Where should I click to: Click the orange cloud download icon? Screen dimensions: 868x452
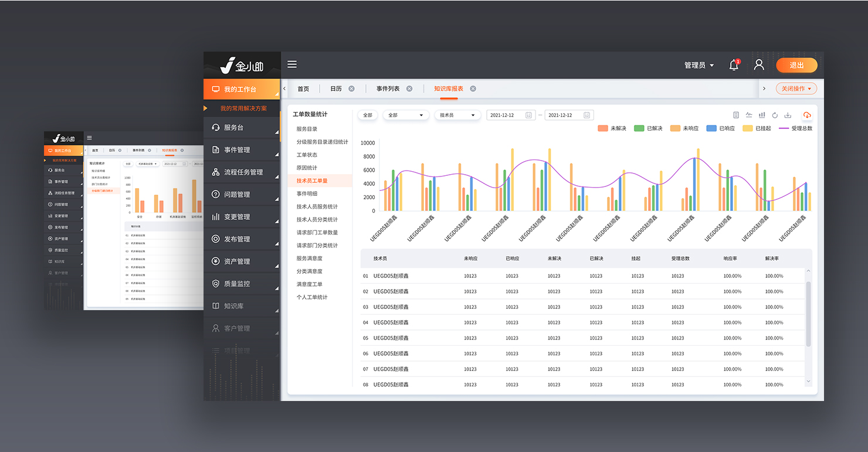click(807, 115)
